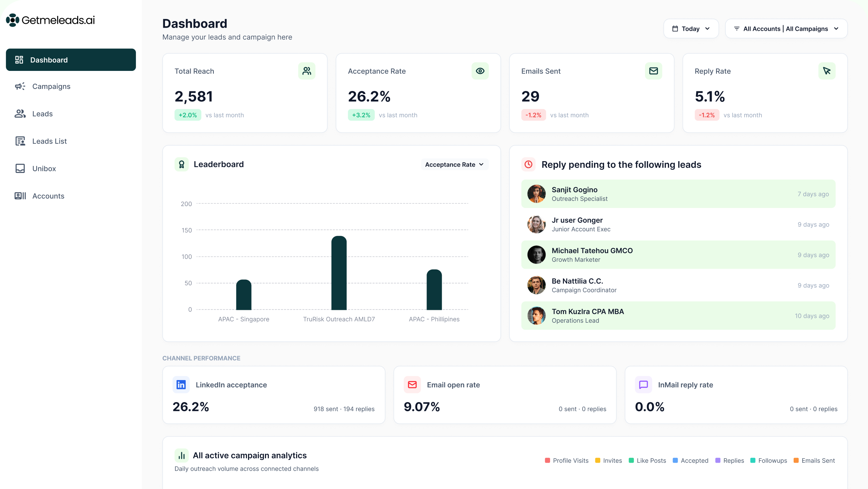Click the Accounts icon in the sidebar
Image resolution: width=868 pixels, height=489 pixels.
pyautogui.click(x=20, y=196)
